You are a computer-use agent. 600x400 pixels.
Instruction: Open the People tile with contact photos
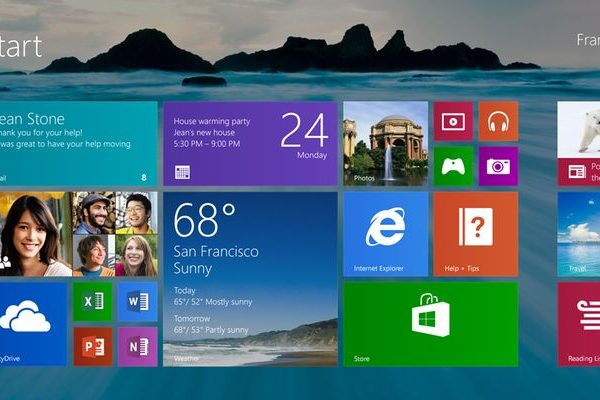(77, 234)
